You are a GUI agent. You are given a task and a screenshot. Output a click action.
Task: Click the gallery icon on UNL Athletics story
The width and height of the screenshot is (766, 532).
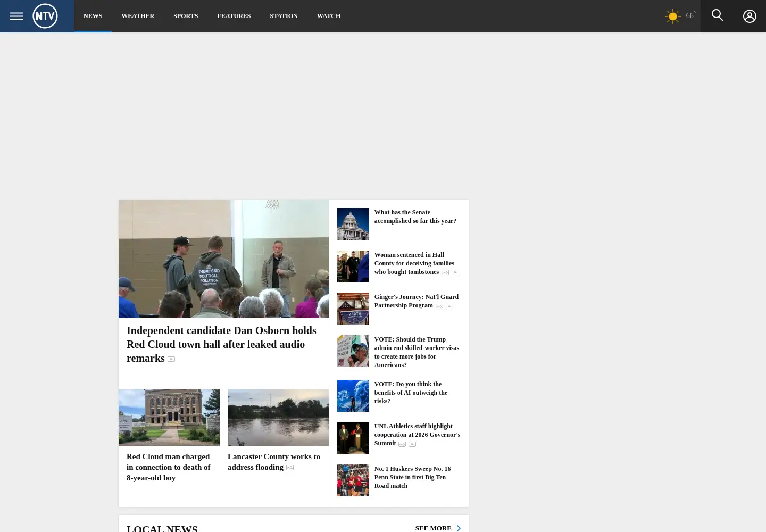coord(402,444)
